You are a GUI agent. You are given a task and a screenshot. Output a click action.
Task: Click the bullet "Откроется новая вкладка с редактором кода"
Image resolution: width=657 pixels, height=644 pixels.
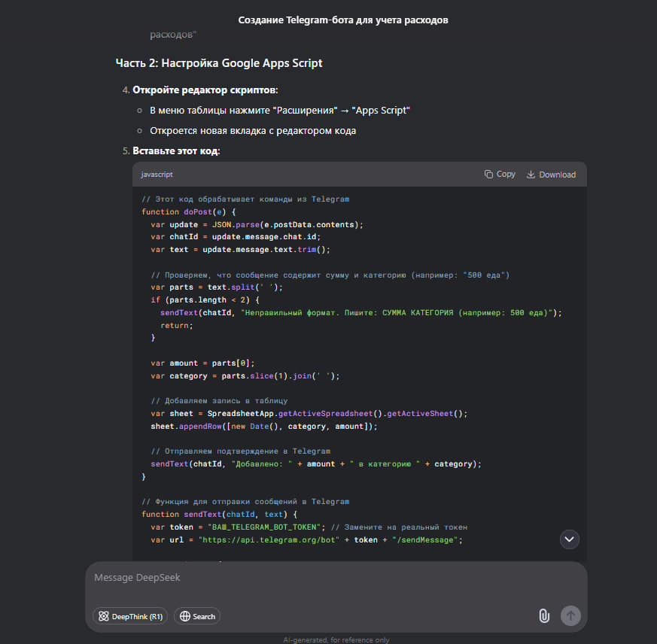pos(253,131)
